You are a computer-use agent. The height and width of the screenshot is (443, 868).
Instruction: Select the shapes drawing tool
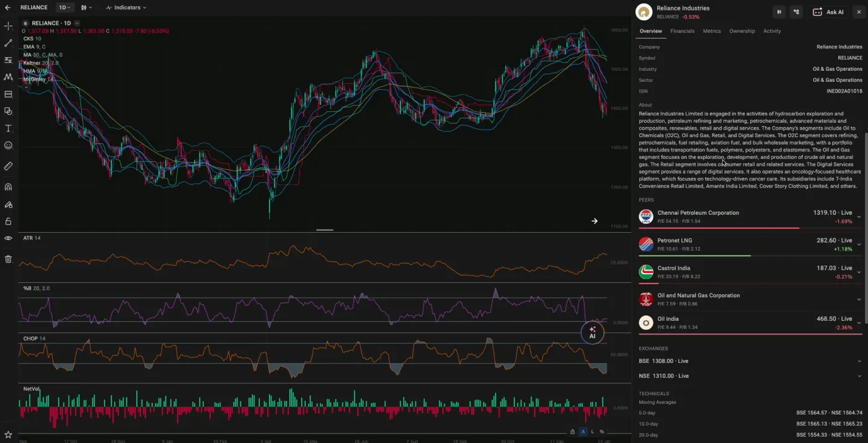(8, 111)
